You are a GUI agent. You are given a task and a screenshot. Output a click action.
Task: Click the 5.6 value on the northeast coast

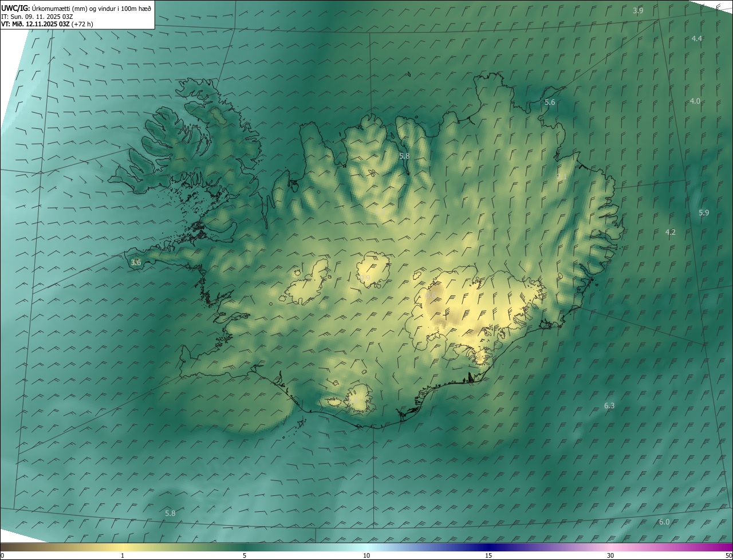point(550,102)
